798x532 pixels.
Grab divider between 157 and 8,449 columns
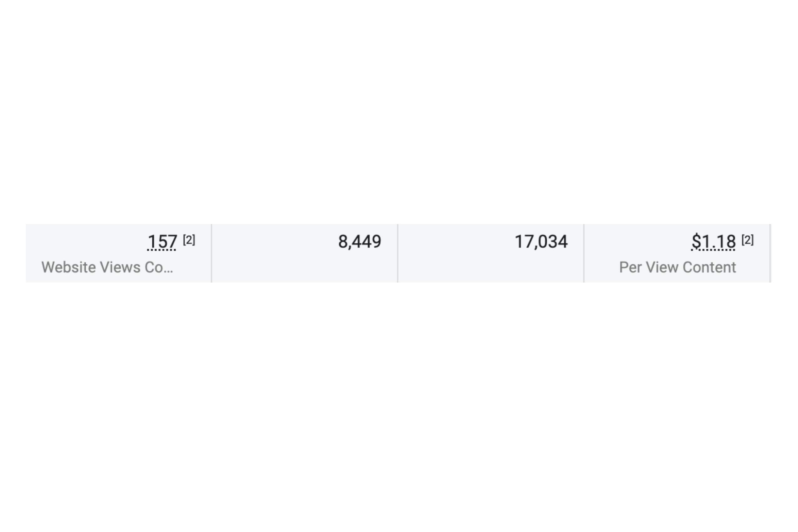(x=211, y=253)
